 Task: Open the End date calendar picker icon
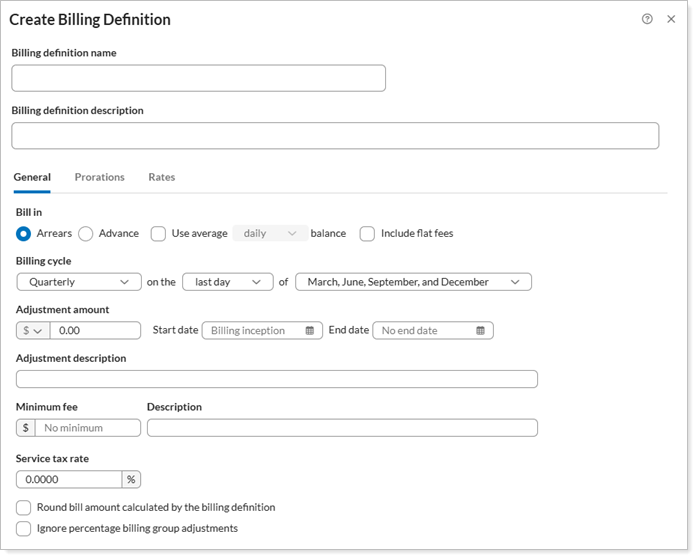coord(481,331)
